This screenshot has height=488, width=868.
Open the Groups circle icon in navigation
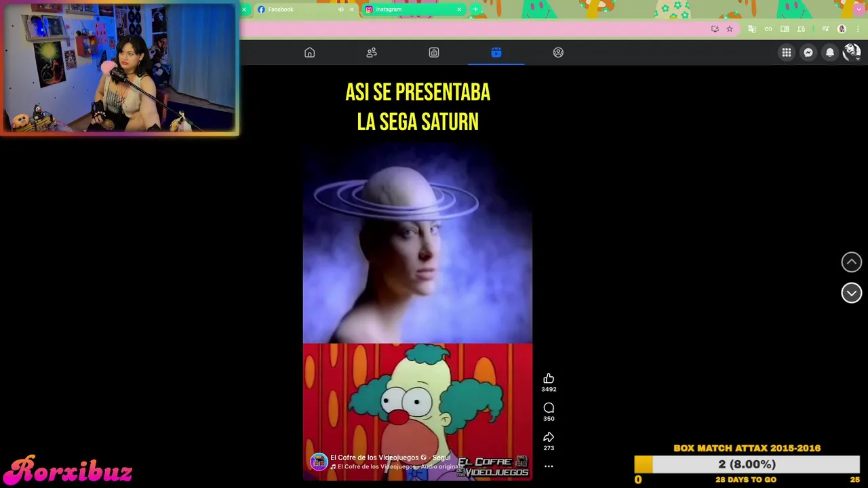(558, 52)
